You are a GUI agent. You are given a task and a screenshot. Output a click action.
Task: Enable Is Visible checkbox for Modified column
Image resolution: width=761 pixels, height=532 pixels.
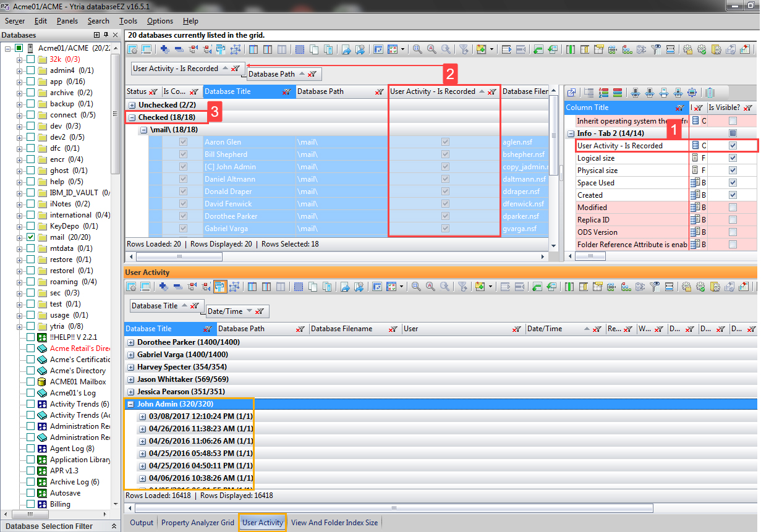(x=733, y=208)
